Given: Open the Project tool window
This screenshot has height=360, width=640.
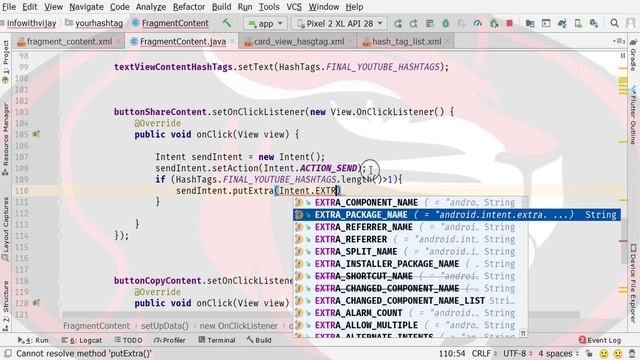Looking at the screenshot, I should coord(5,61).
